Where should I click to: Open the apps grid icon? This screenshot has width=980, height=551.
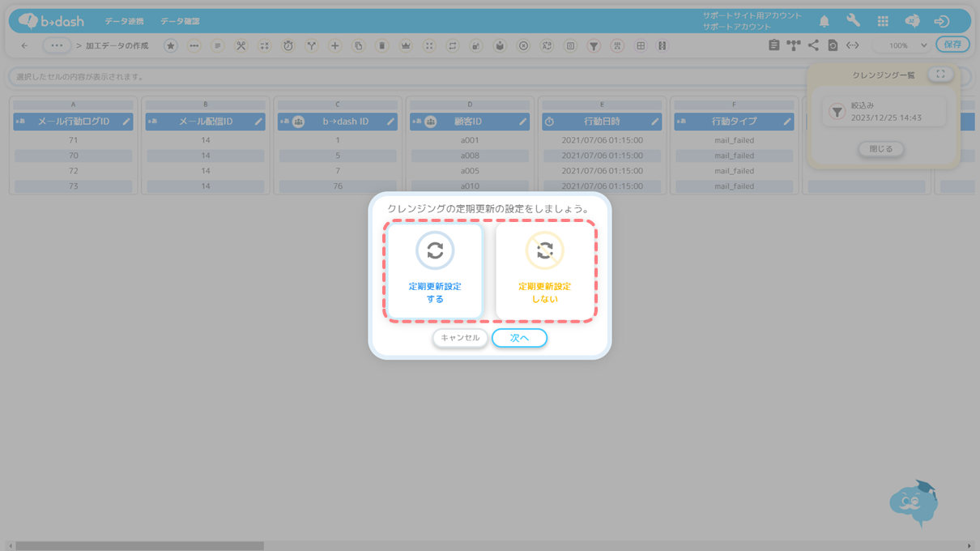pos(883,21)
